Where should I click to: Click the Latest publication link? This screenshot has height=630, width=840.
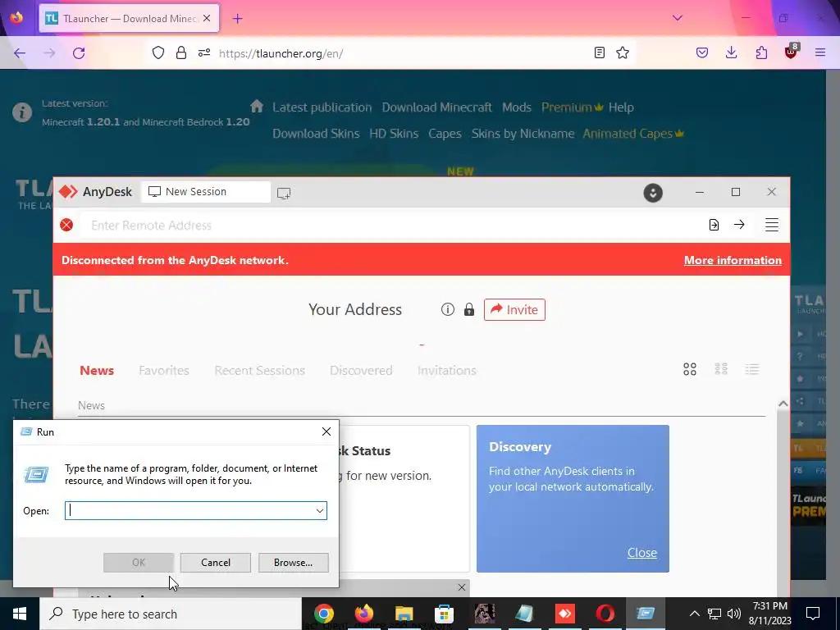322,107
